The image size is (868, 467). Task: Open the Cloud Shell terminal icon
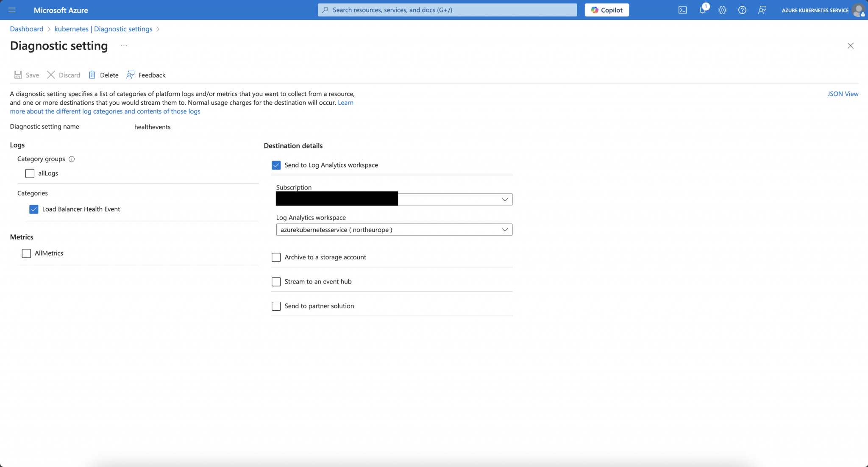click(x=683, y=10)
